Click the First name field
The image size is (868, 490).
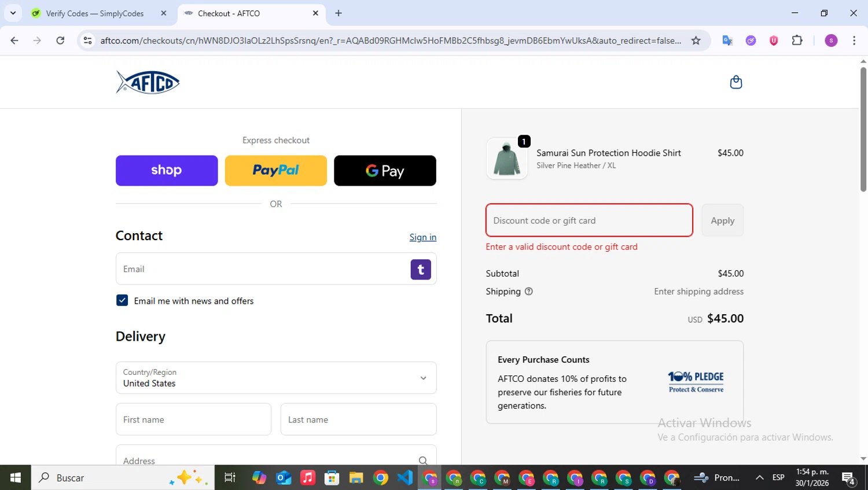click(193, 419)
